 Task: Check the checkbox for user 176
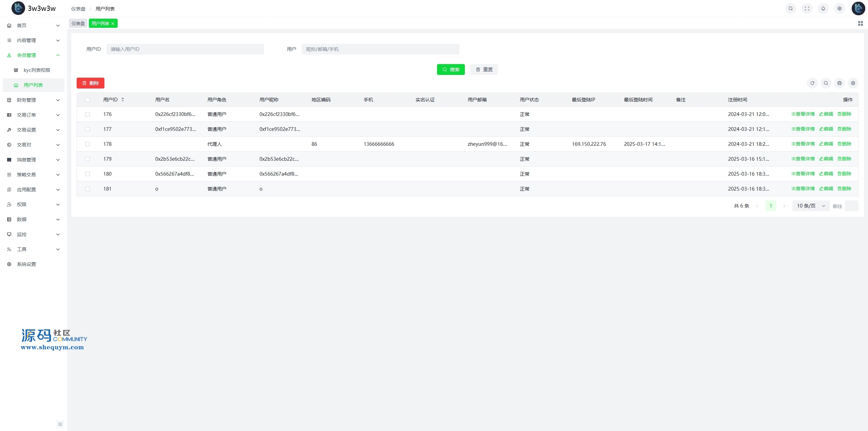point(87,114)
